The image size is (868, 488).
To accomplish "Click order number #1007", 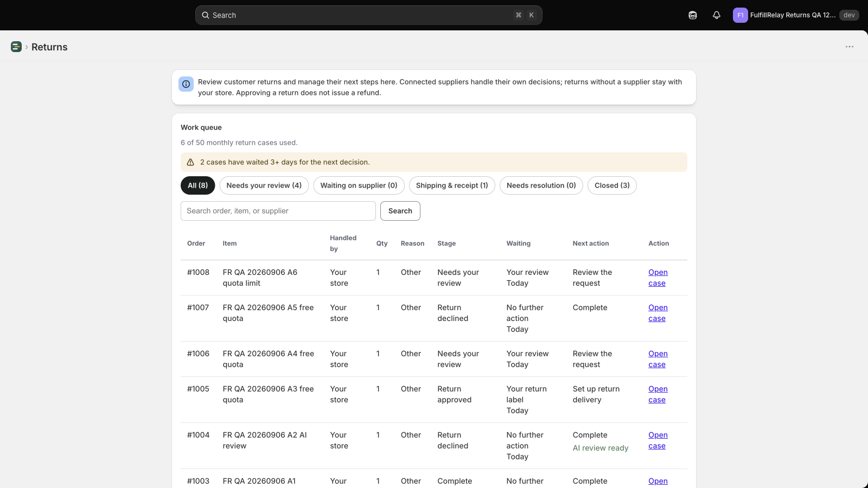I will (198, 307).
